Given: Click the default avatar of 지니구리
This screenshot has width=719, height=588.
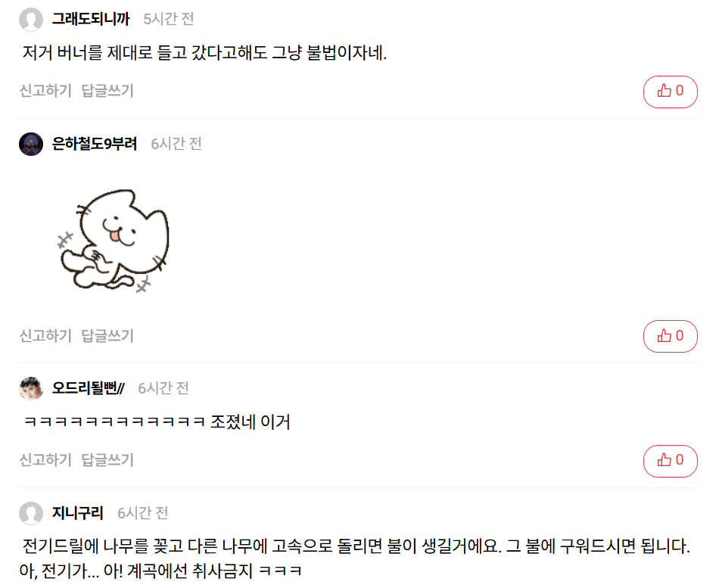Looking at the screenshot, I should pyautogui.click(x=31, y=513).
